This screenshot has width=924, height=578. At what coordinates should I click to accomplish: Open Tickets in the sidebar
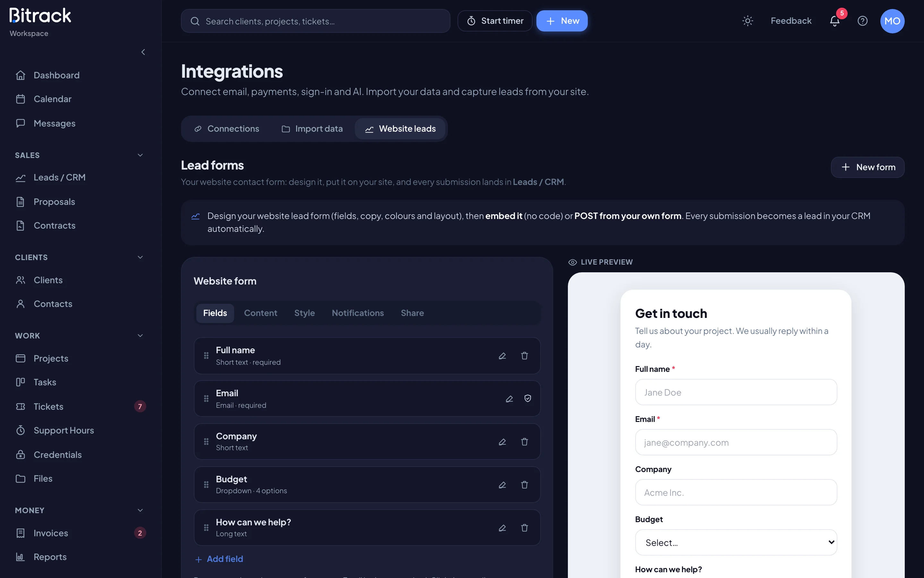pyautogui.click(x=80, y=406)
